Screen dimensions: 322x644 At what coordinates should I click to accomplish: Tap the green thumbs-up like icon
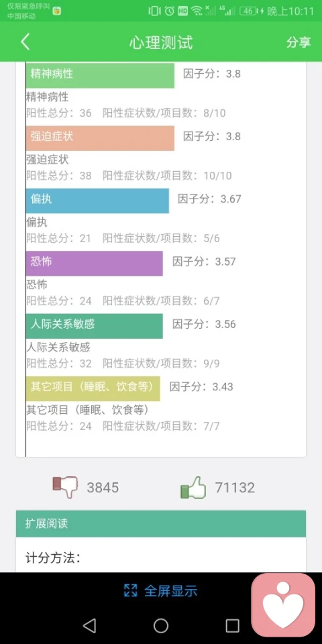click(x=193, y=487)
